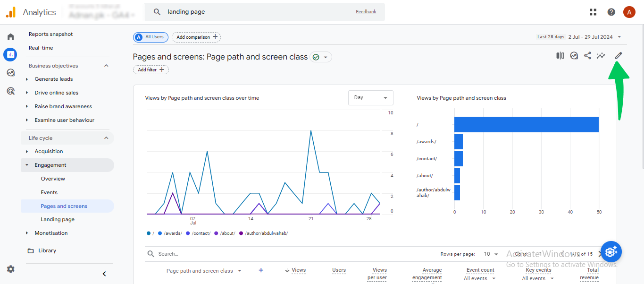Image resolution: width=644 pixels, height=284 pixels.
Task: Open the Help question mark icon
Action: 611,12
